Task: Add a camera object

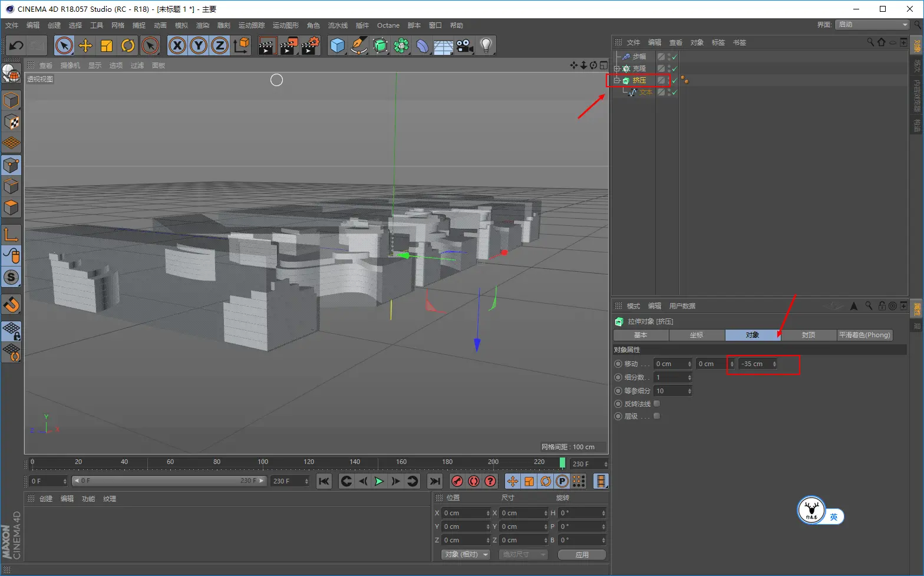Action: coord(465,45)
